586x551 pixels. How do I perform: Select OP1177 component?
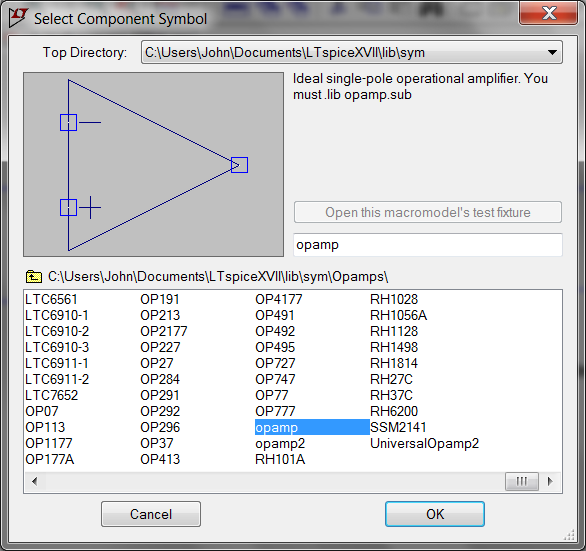(x=49, y=443)
